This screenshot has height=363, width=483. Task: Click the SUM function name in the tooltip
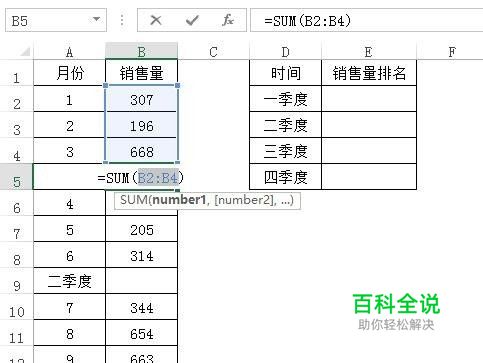point(134,200)
